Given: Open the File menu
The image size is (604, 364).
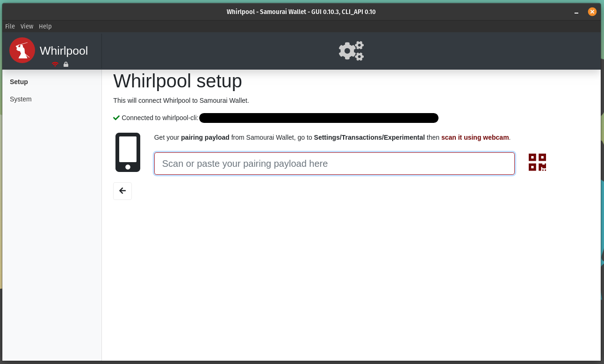Looking at the screenshot, I should (x=10, y=26).
